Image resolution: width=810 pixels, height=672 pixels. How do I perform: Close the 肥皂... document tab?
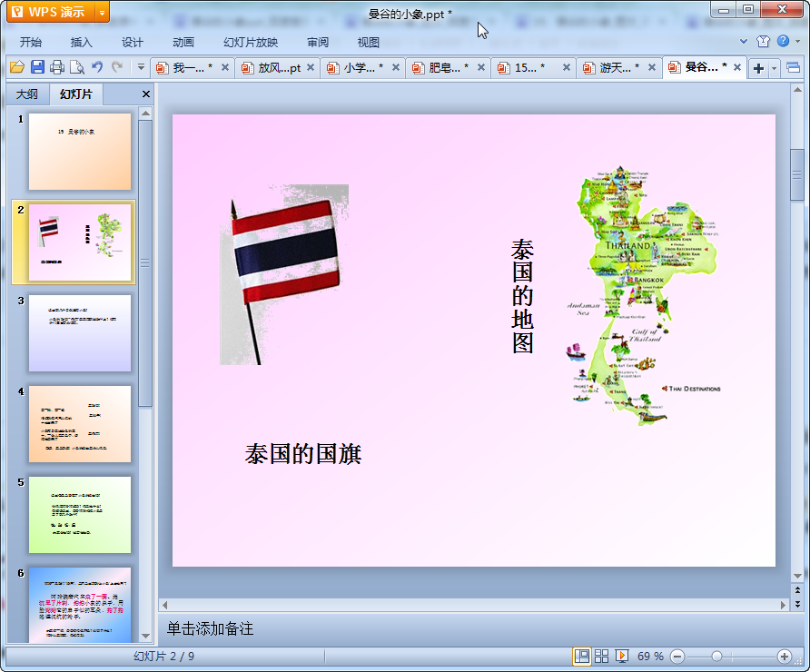[x=481, y=67]
